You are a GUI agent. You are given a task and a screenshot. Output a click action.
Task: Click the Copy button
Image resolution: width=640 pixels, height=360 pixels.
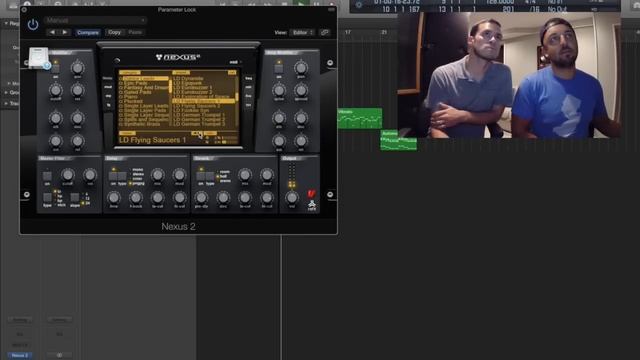pos(114,32)
